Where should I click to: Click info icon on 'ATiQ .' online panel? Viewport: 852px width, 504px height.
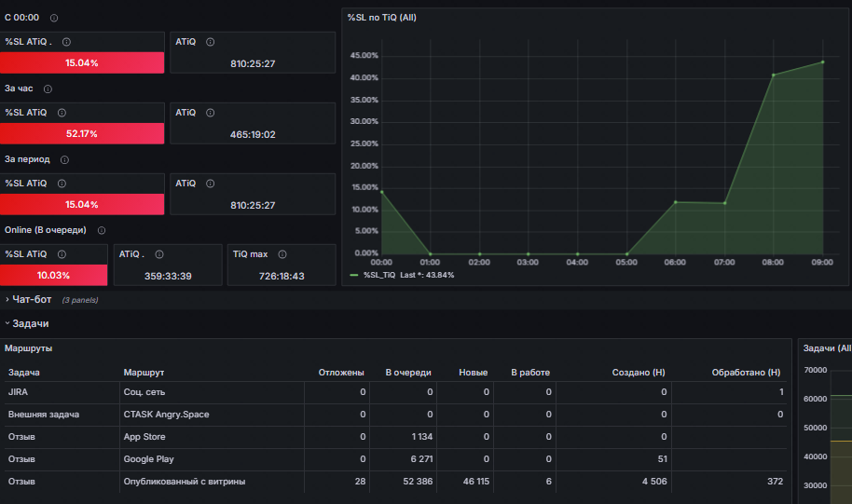click(159, 254)
